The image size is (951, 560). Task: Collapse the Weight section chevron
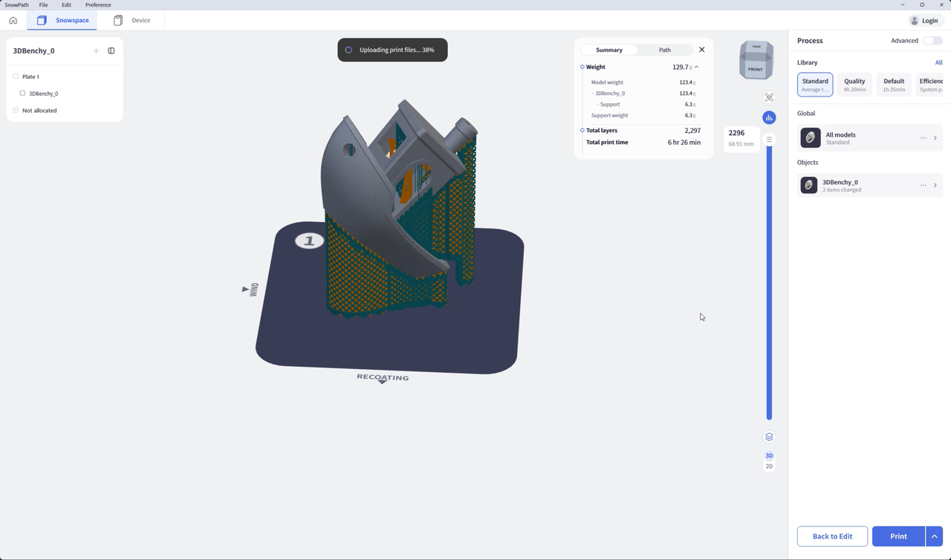(x=696, y=67)
